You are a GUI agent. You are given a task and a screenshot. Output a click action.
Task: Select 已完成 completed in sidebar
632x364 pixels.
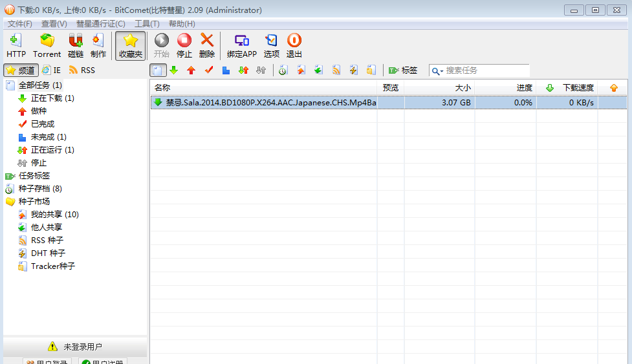[43, 123]
